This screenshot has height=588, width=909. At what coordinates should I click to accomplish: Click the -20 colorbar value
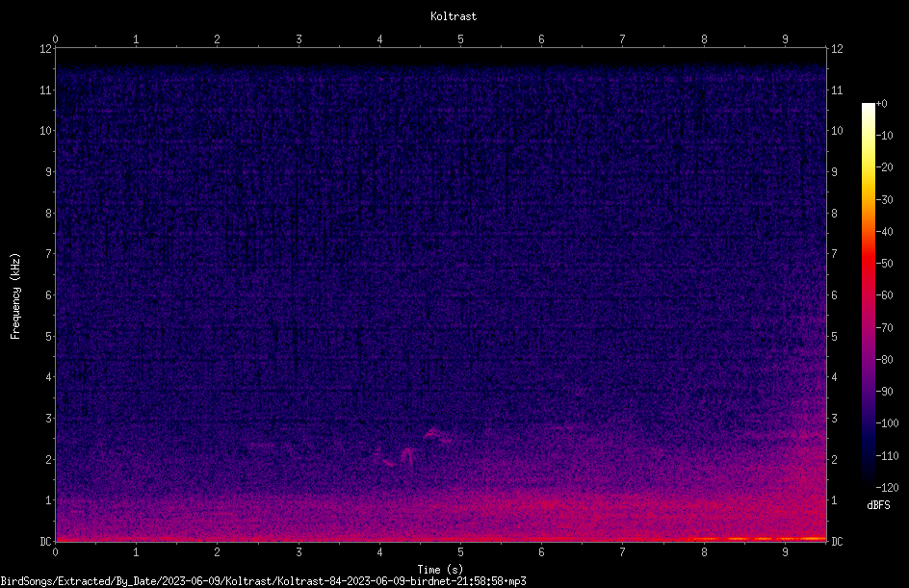coord(884,166)
